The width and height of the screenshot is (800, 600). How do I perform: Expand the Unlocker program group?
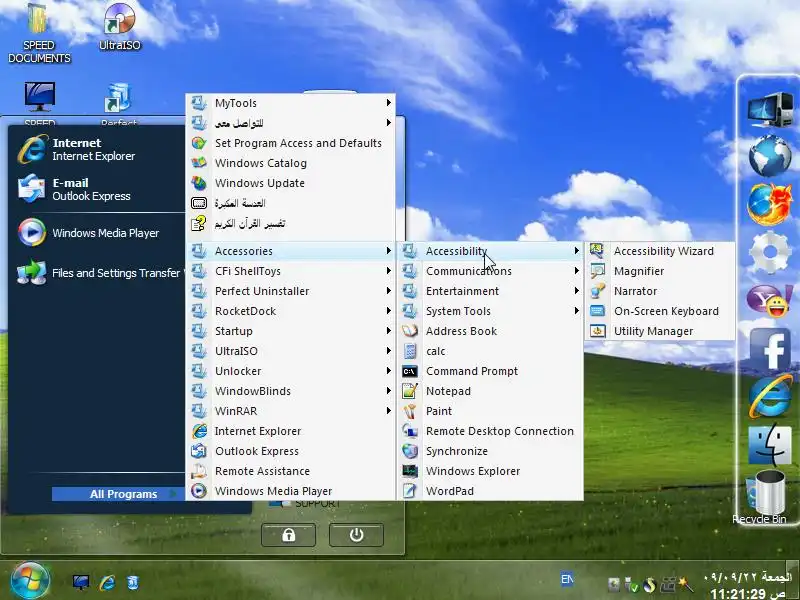coord(291,371)
